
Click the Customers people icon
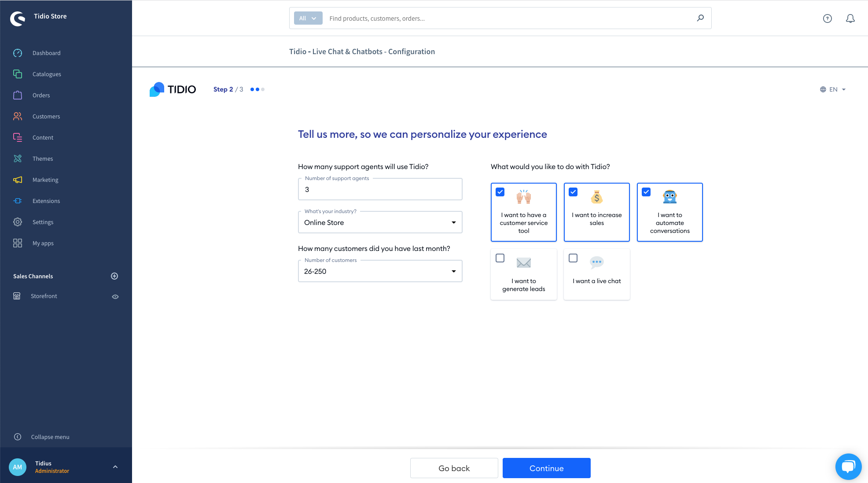pos(18,116)
